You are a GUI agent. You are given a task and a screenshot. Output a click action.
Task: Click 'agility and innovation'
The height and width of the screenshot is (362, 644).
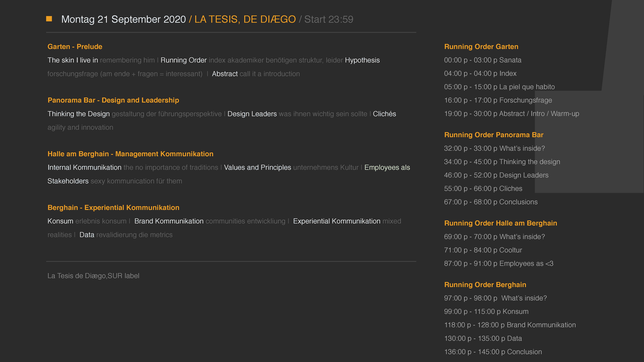point(80,127)
